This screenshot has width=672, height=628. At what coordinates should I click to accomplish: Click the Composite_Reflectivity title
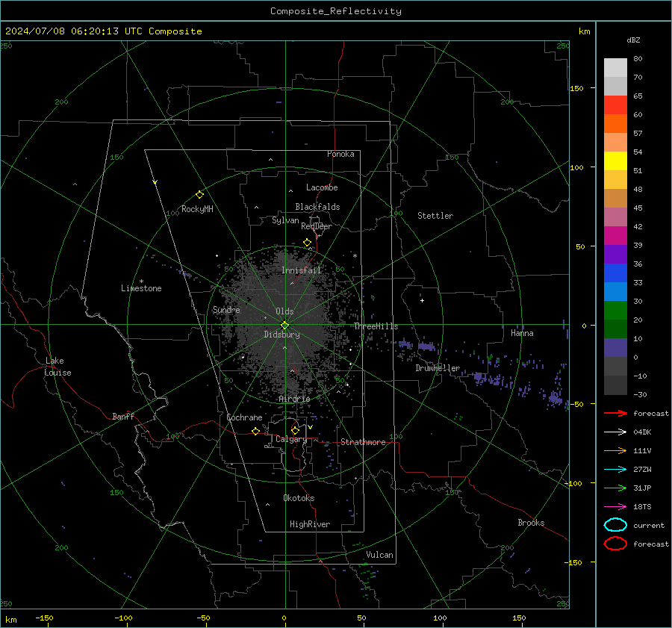coord(335,11)
